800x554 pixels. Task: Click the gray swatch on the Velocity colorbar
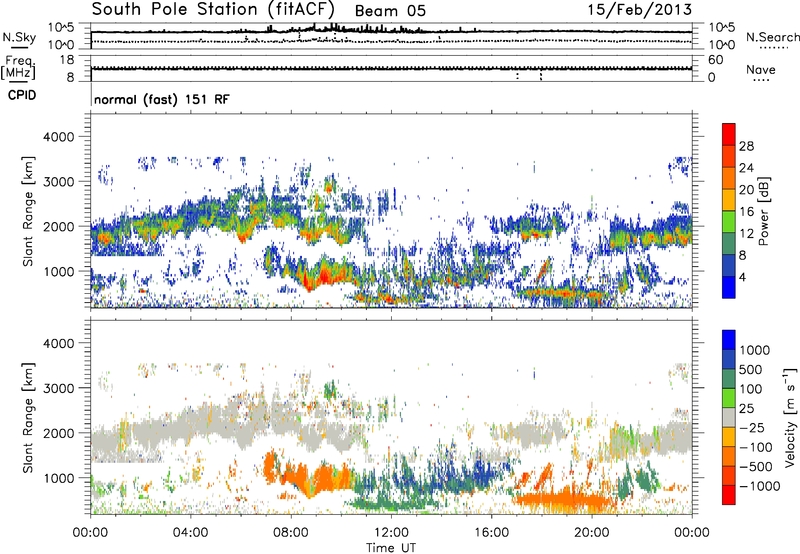click(x=729, y=418)
